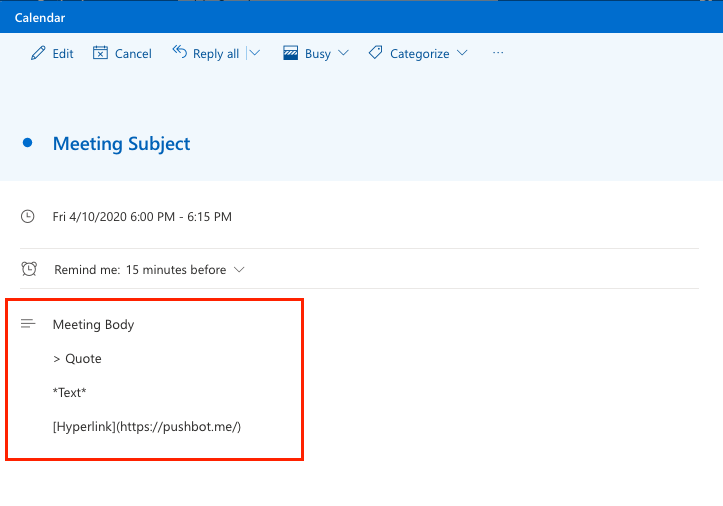Open the more actions ellipsis menu
Viewport: 723px width, 506px height.
click(498, 53)
